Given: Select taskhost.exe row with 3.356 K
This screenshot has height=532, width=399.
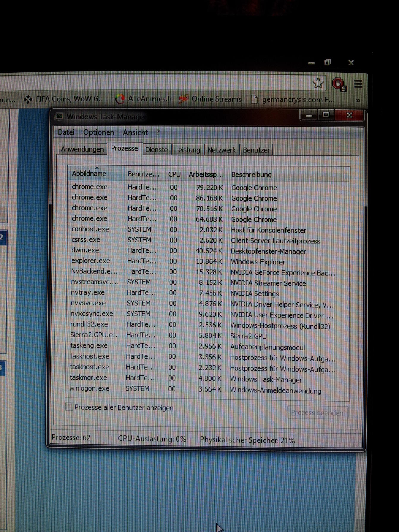Looking at the screenshot, I should [208, 357].
